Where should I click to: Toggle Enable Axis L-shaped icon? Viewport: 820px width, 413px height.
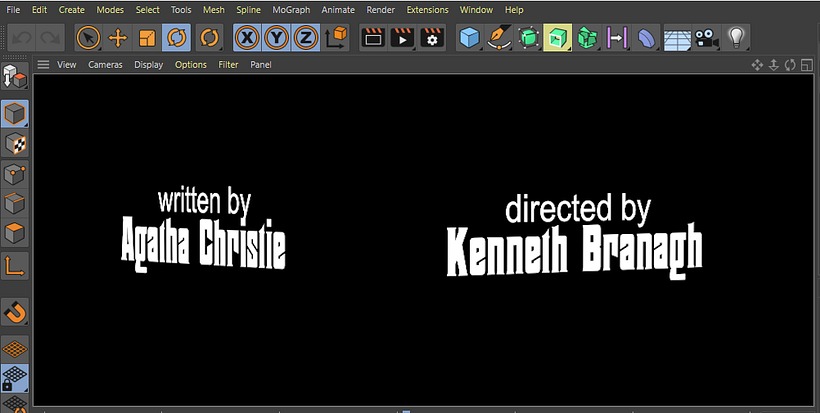pyautogui.click(x=15, y=266)
